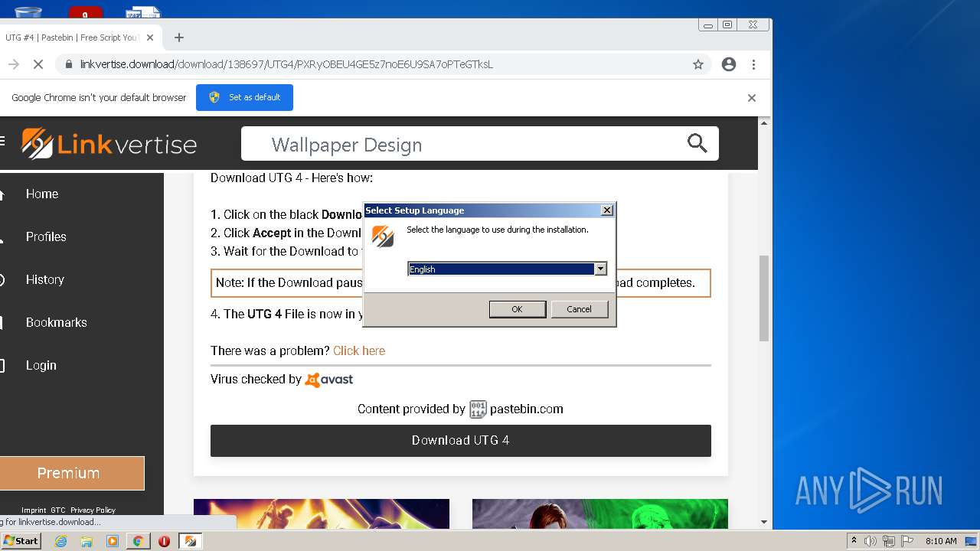Click the browser forward arrow

pyautogui.click(x=13, y=64)
